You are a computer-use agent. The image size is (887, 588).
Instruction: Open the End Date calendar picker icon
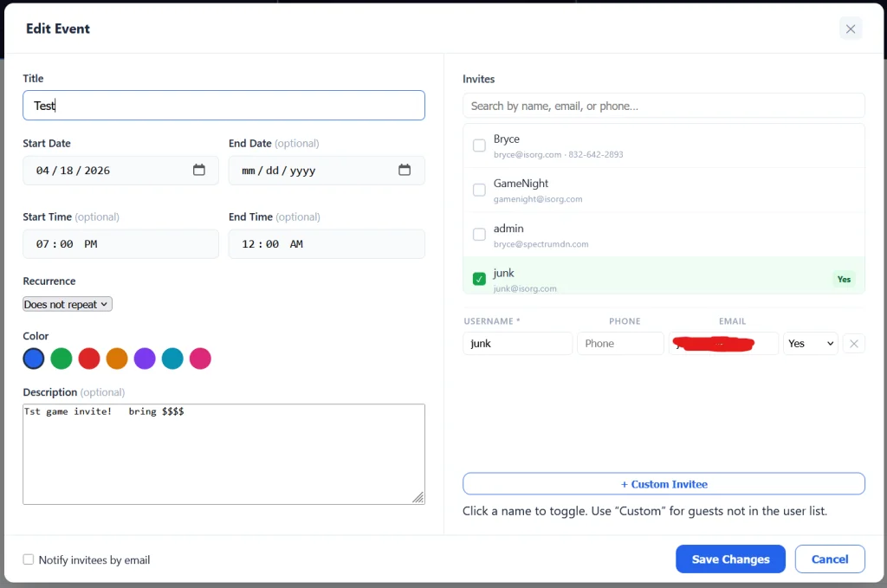click(404, 170)
